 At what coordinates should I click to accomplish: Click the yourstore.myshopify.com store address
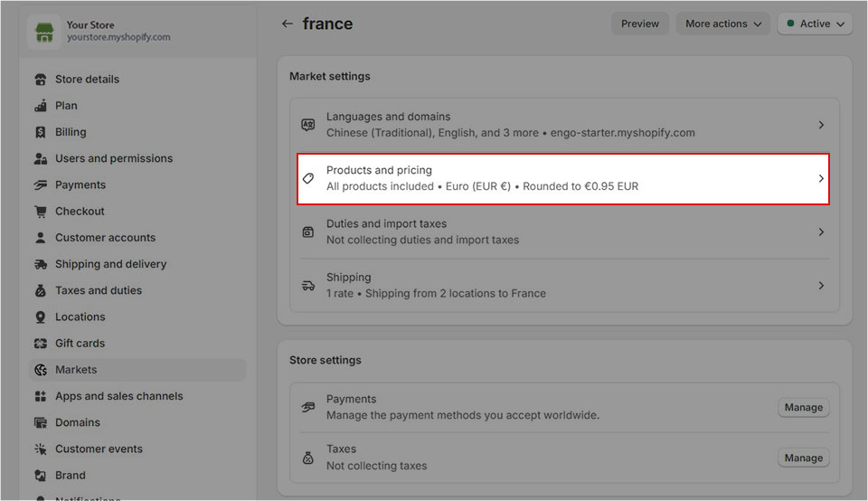(x=118, y=38)
